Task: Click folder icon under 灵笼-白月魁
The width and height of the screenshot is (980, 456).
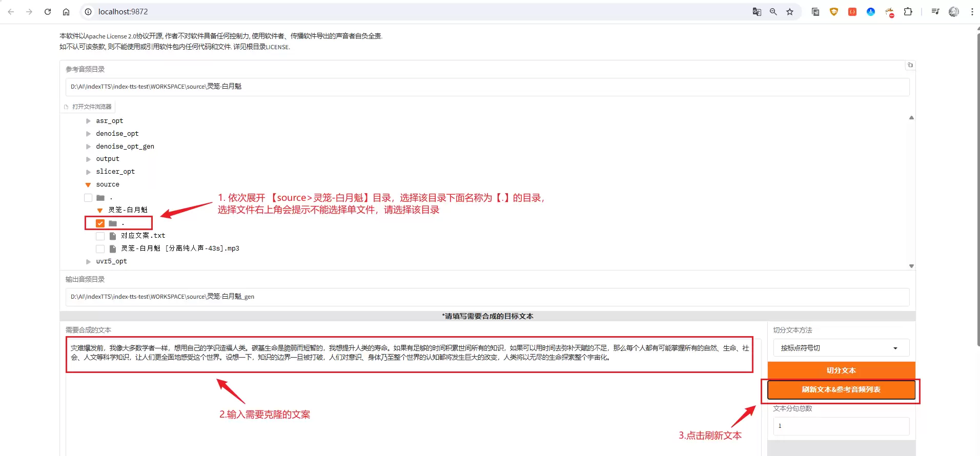Action: point(113,223)
